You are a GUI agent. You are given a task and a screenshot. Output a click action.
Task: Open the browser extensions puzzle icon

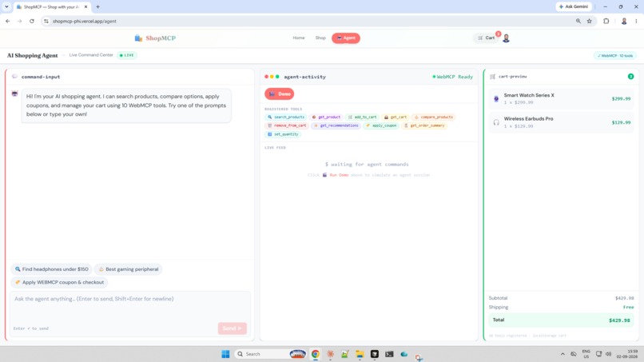point(606,21)
